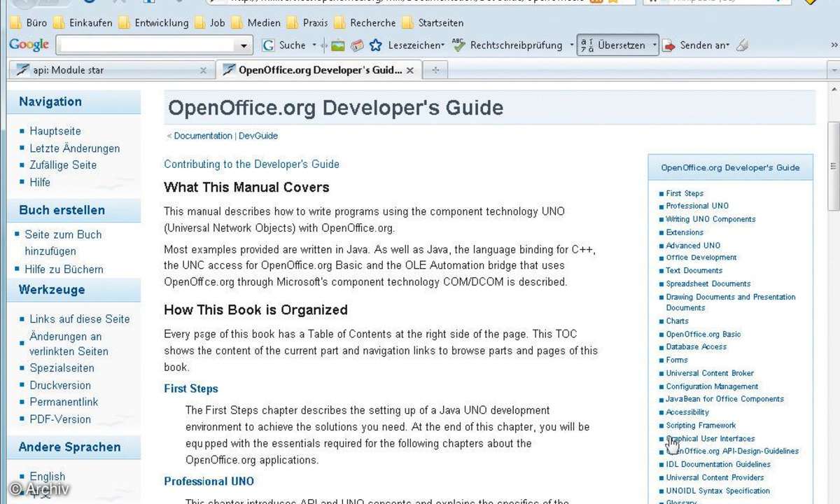The image size is (840, 504).
Task: Open the Büro bookmarks folder
Action: (28, 23)
